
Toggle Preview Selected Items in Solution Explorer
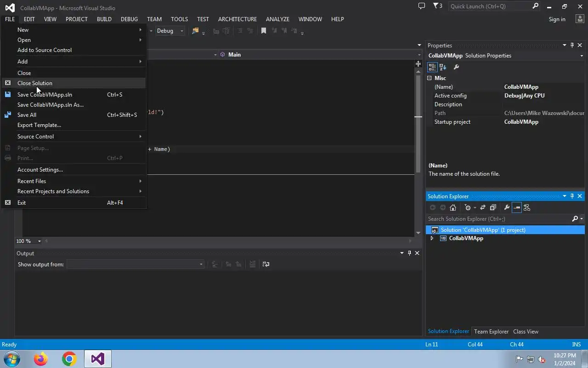(x=517, y=207)
